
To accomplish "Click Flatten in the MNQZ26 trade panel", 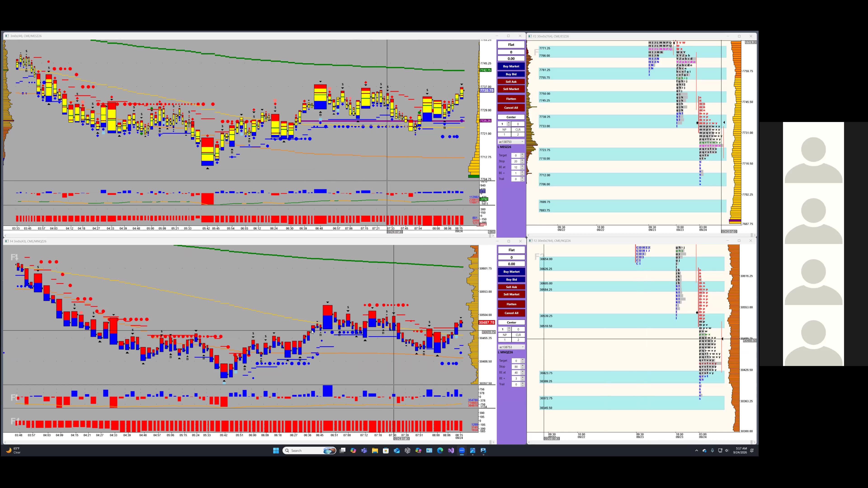I will pos(511,304).
